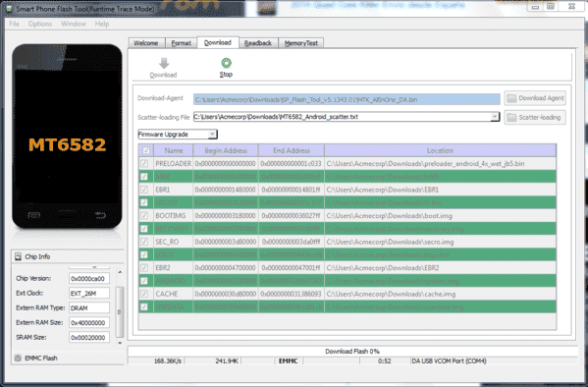The height and width of the screenshot is (387, 588).
Task: Click the Extern RAM Size field
Action: 89,322
